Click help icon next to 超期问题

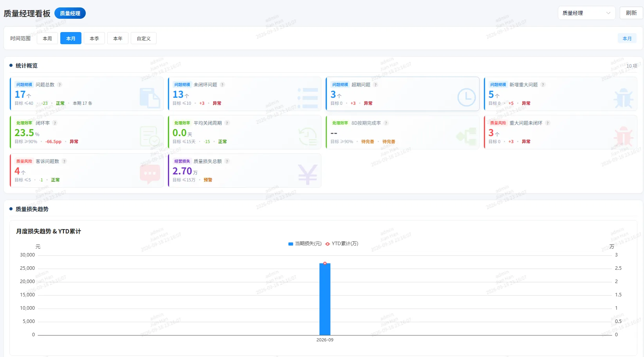[375, 85]
